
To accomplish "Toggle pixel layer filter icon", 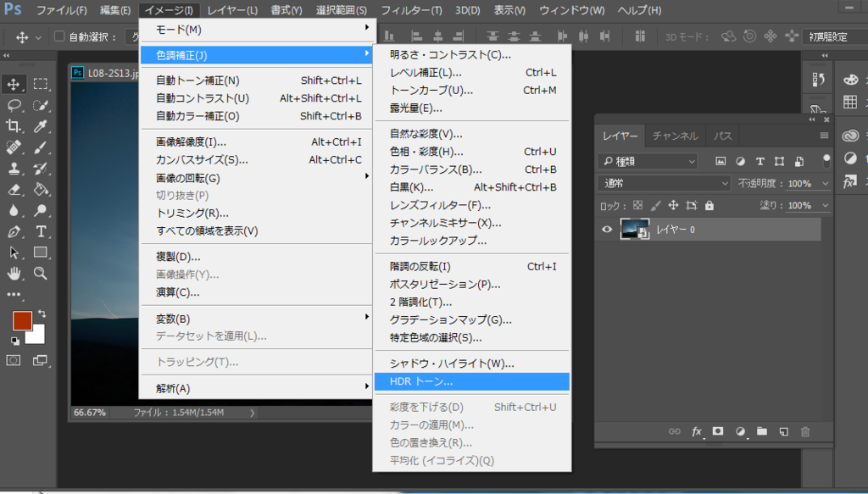I will tap(721, 162).
